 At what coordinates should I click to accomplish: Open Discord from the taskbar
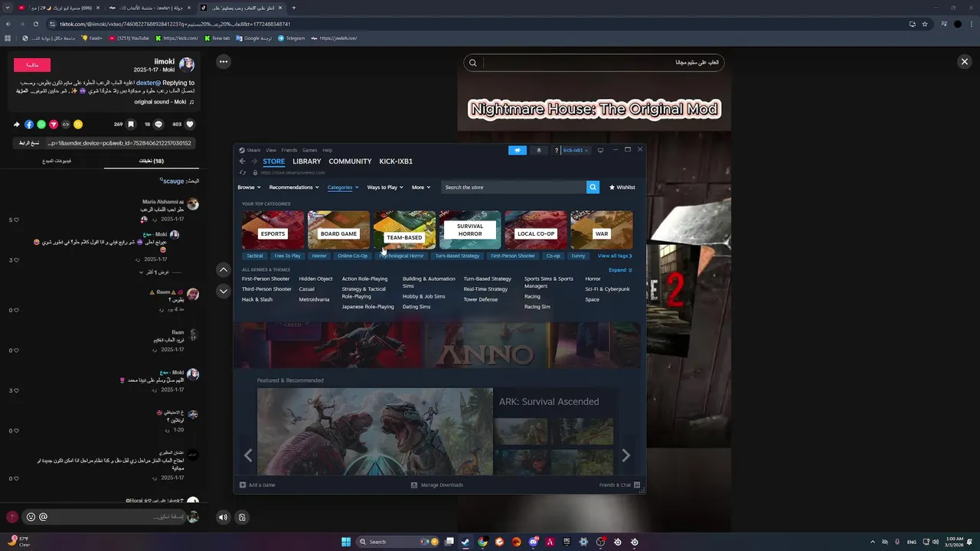[534, 542]
